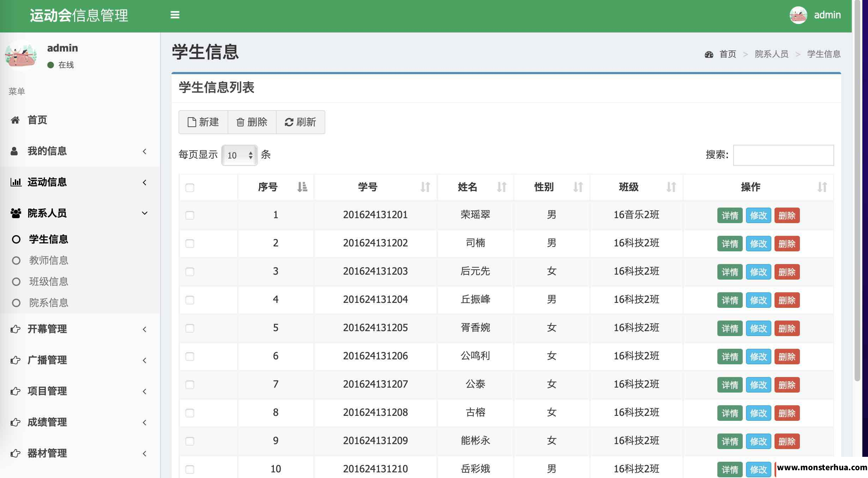868x478 pixels.
Task: Click the thumbs-up icon beside 器材管理
Action: [x=15, y=453]
